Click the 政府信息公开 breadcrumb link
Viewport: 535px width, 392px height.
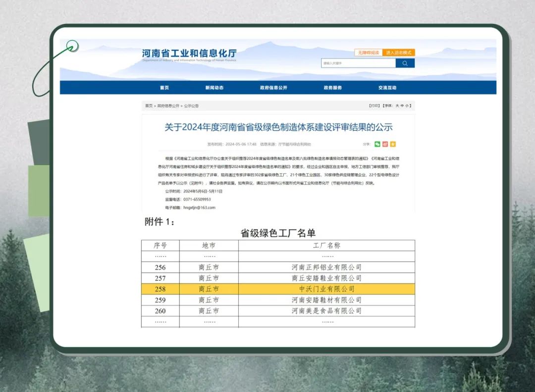[168, 106]
